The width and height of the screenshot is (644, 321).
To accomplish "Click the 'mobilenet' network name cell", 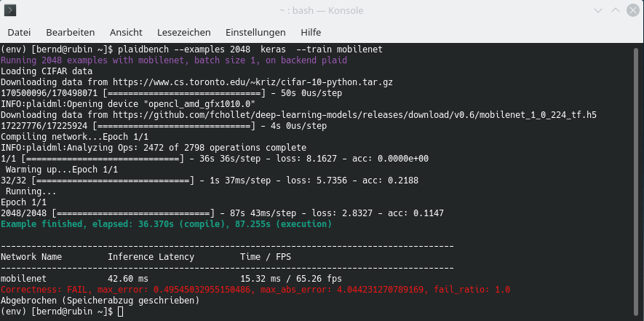I will coord(23,279).
